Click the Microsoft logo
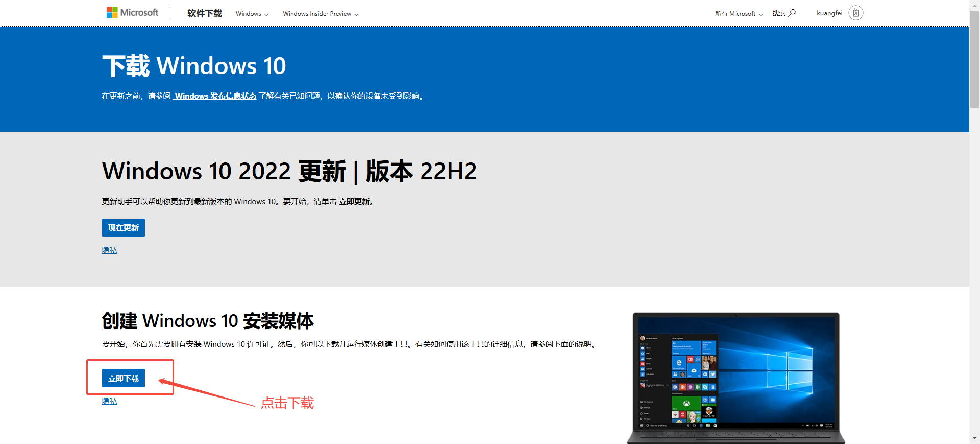Image resolution: width=980 pixels, height=444 pixels. (132, 12)
